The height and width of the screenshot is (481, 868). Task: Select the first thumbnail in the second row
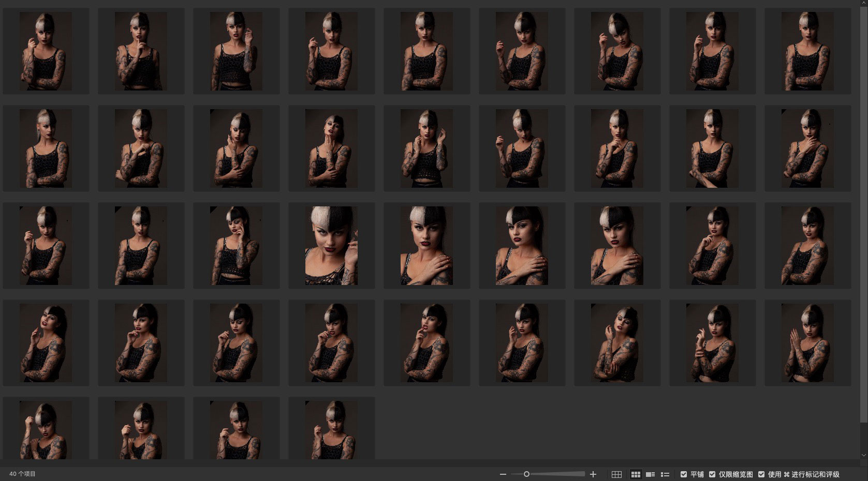click(46, 148)
